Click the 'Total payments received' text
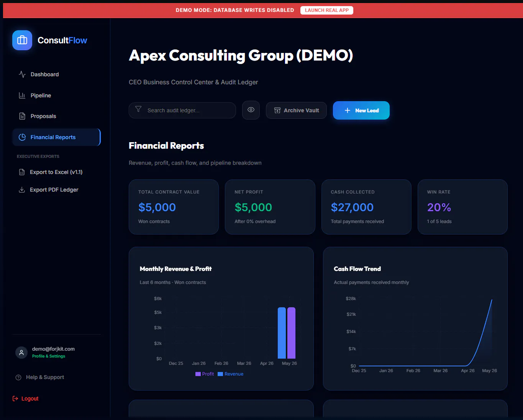523x420 pixels. point(357,221)
